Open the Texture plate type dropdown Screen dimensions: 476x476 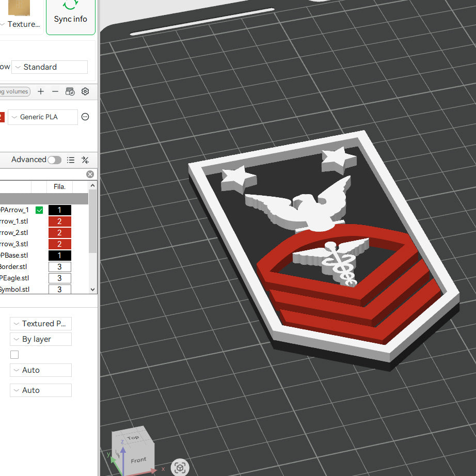click(x=20, y=24)
